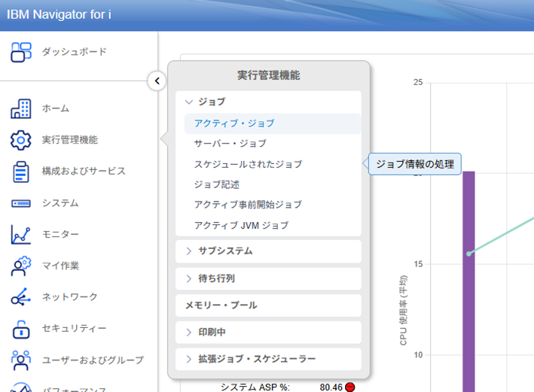
Task: Open ユーザーおよびグループ sidebar label
Action: click(x=93, y=360)
